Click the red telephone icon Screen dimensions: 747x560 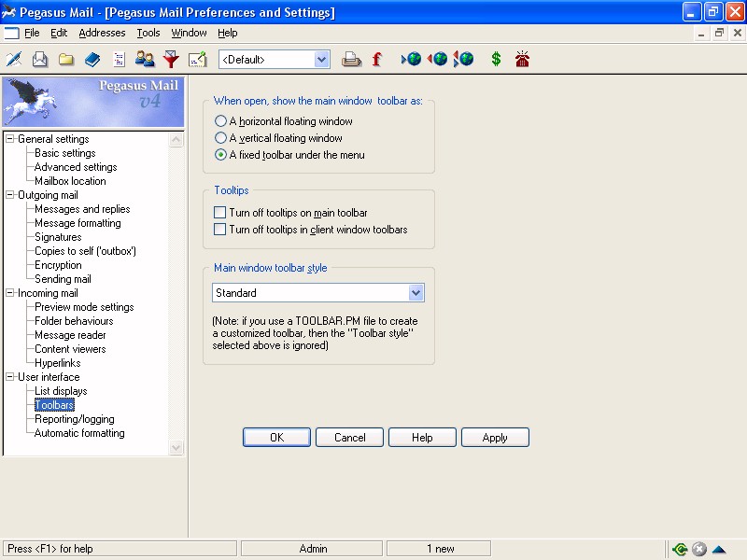click(x=522, y=60)
